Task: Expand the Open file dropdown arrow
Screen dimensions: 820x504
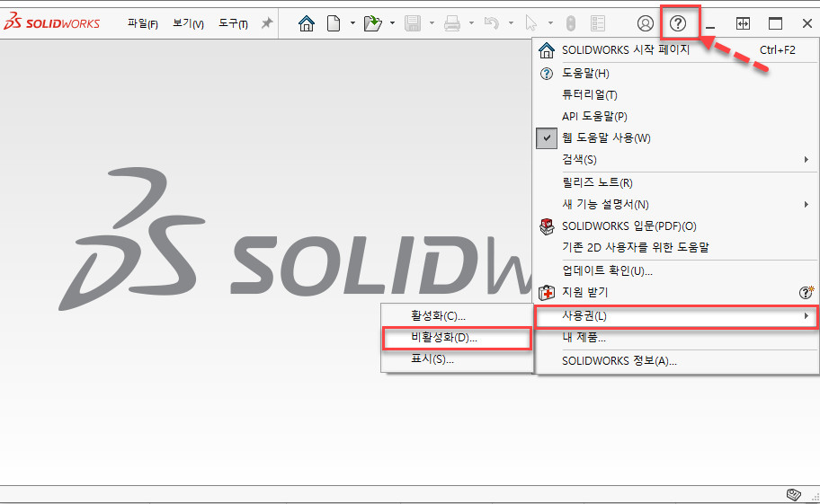Action: pyautogui.click(x=392, y=23)
